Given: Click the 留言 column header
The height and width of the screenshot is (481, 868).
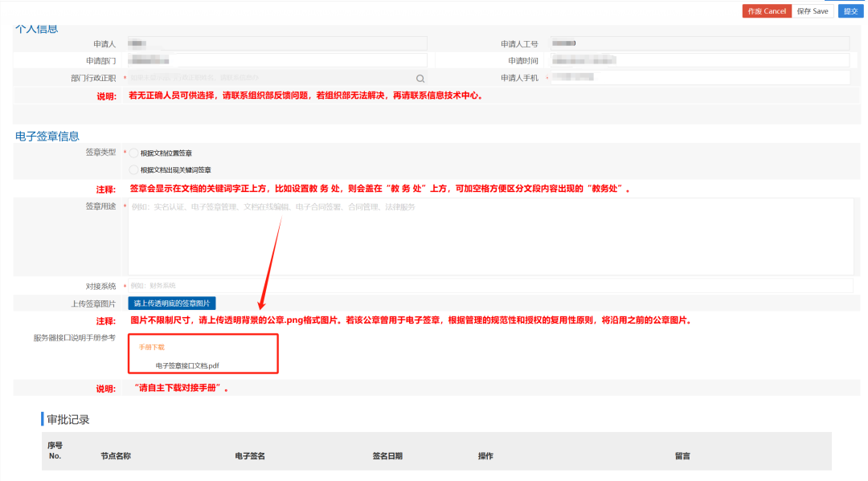Looking at the screenshot, I should 682,456.
